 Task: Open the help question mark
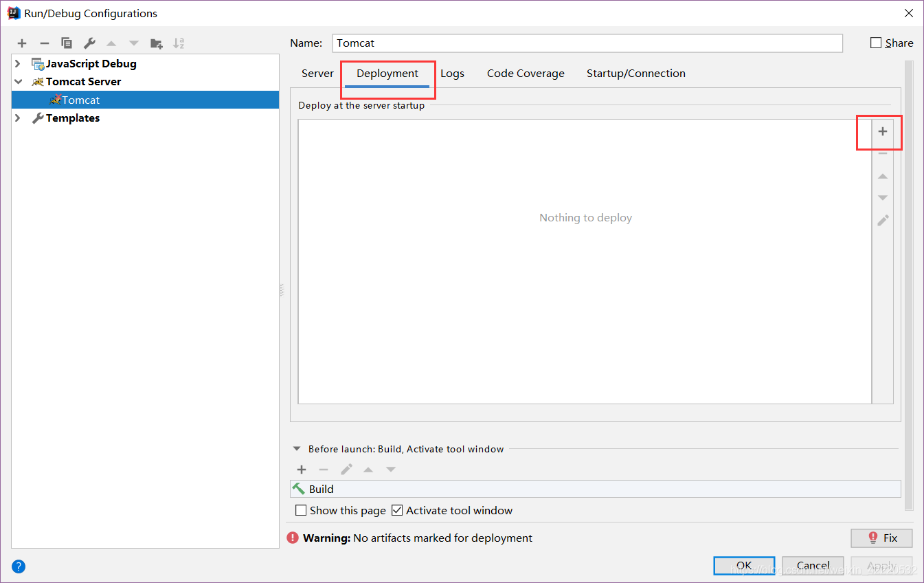[x=19, y=566]
